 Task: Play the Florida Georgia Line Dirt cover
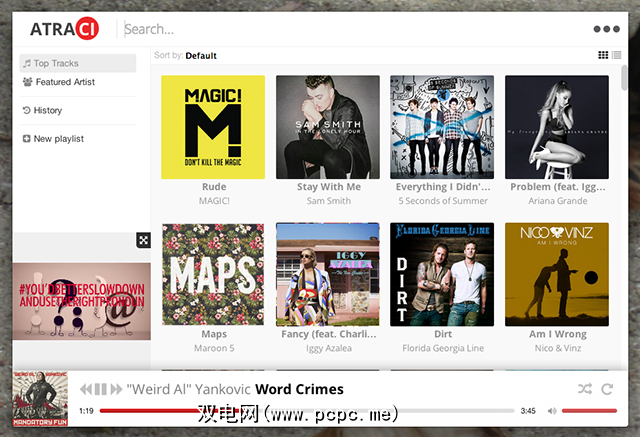(x=442, y=274)
